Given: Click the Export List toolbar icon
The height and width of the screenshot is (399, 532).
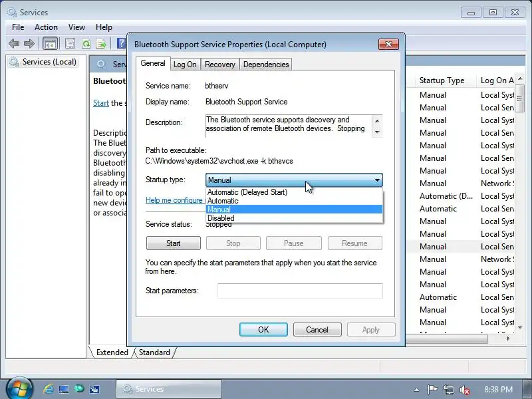Looking at the screenshot, I should pos(101,43).
